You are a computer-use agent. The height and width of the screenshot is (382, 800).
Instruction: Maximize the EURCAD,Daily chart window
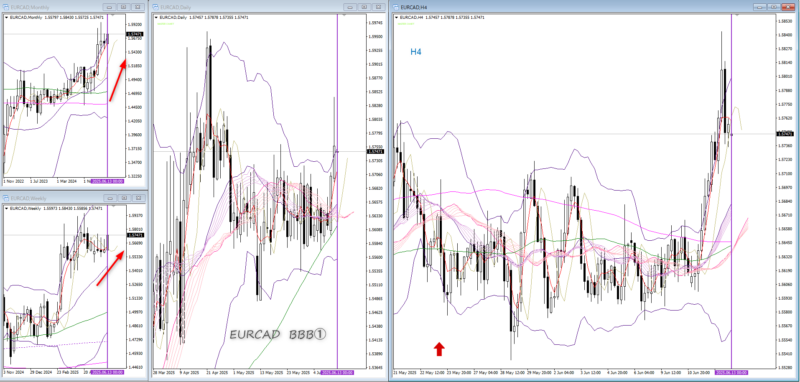click(x=363, y=7)
